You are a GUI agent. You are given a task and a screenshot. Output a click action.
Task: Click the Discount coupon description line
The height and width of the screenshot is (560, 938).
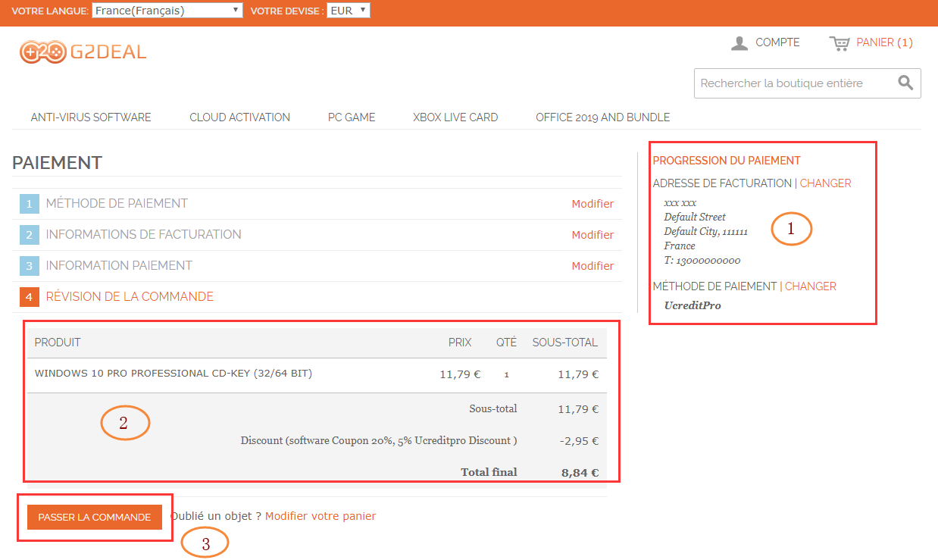379,441
